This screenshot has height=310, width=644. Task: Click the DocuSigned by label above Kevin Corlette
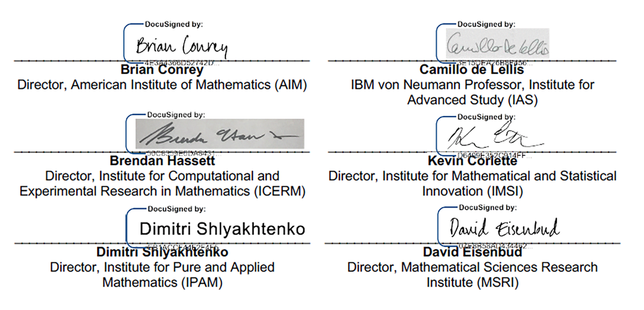[x=486, y=116]
